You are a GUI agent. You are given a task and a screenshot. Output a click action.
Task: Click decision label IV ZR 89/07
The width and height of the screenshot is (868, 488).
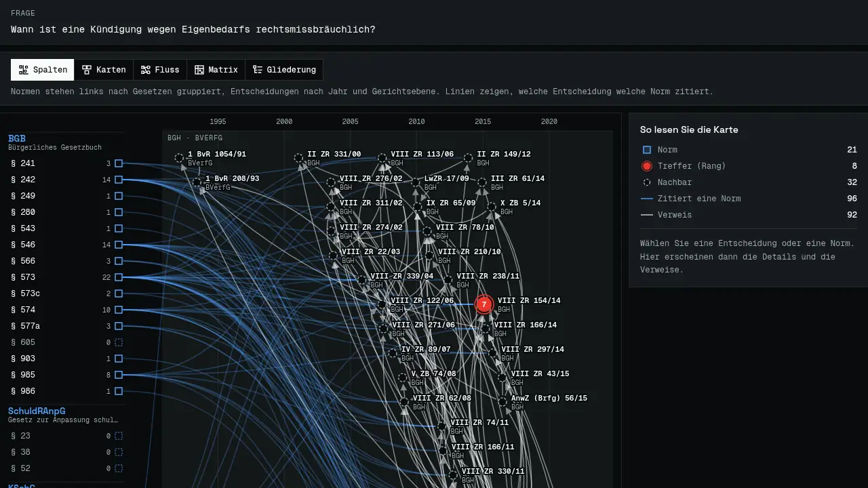pos(426,349)
